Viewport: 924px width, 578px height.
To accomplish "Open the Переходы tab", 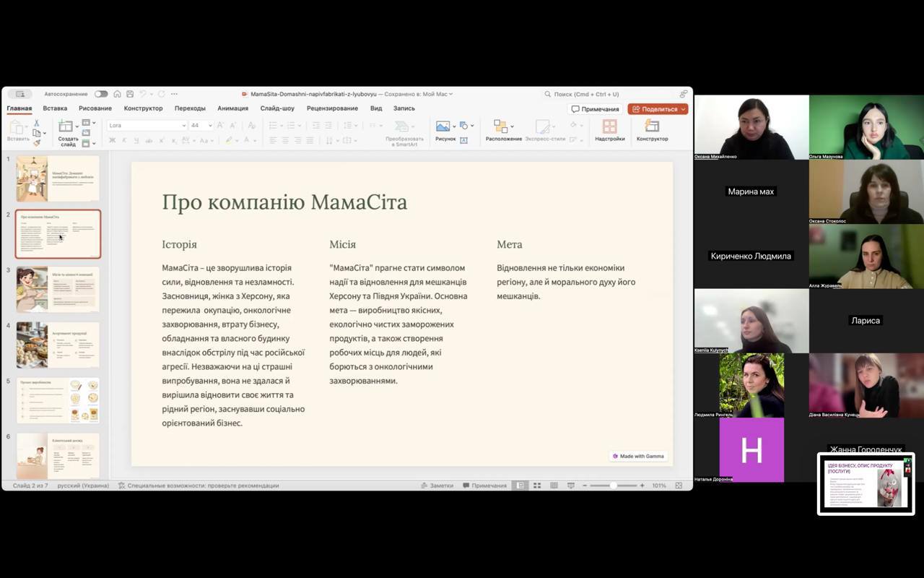I will point(190,108).
